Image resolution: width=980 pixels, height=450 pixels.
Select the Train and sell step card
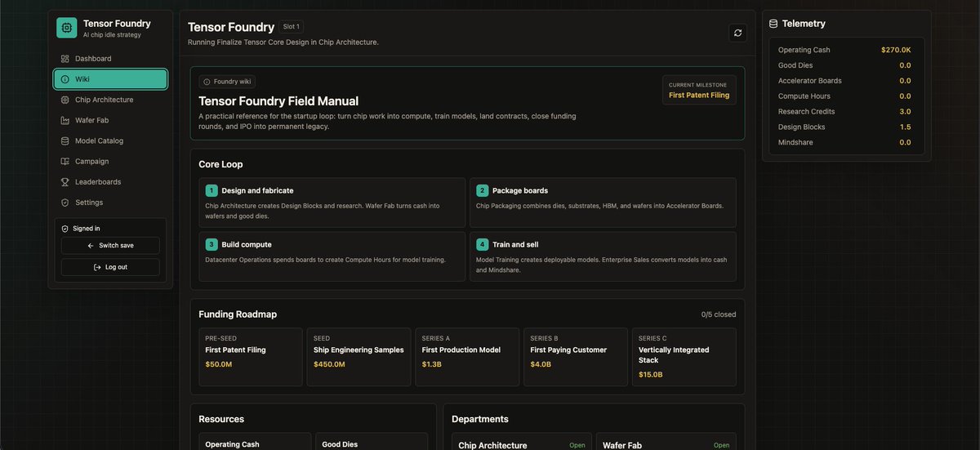coord(603,256)
